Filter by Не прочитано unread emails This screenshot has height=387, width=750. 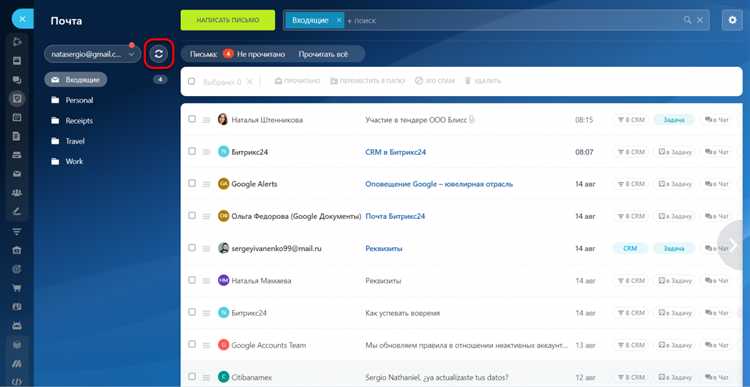[254, 55]
